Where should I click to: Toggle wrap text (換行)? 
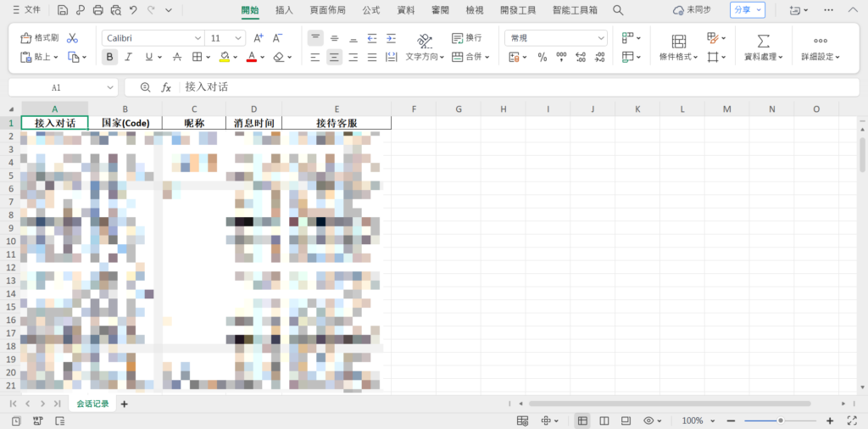tap(467, 38)
